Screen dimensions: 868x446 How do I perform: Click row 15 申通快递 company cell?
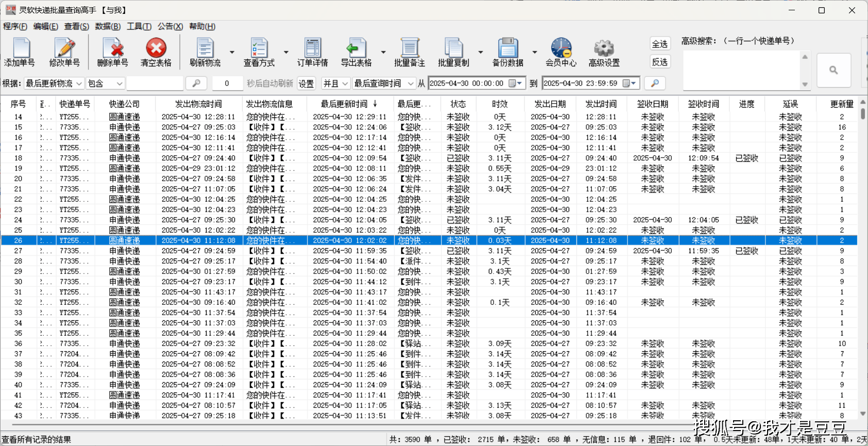tap(124, 127)
